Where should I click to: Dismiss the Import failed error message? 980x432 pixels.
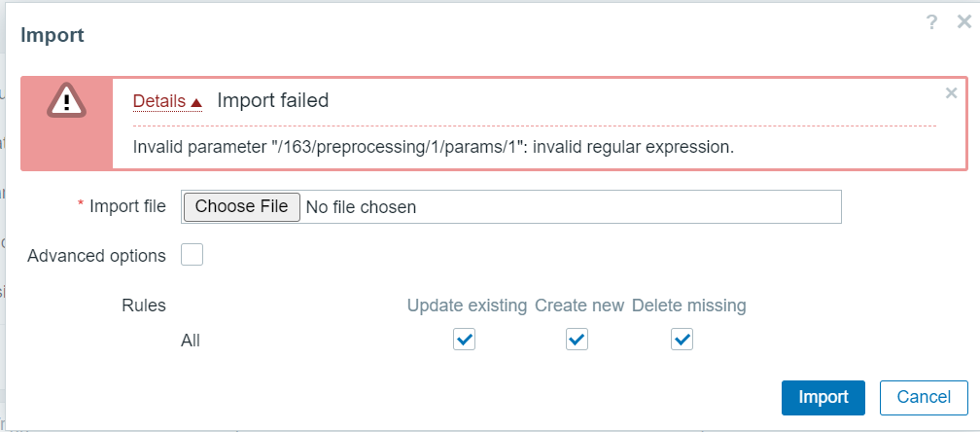point(951,92)
